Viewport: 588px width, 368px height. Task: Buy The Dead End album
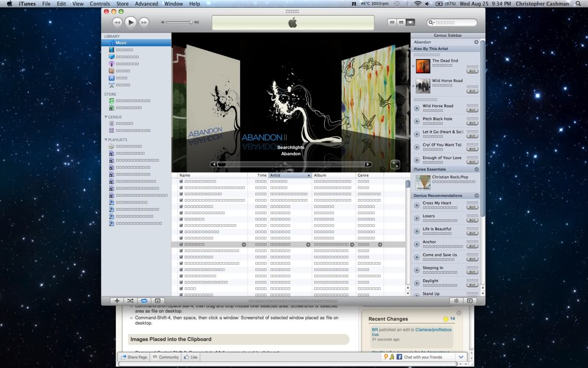click(473, 71)
